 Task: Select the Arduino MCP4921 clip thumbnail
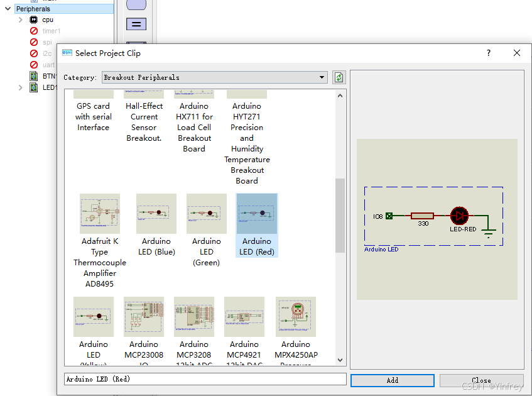point(244,317)
